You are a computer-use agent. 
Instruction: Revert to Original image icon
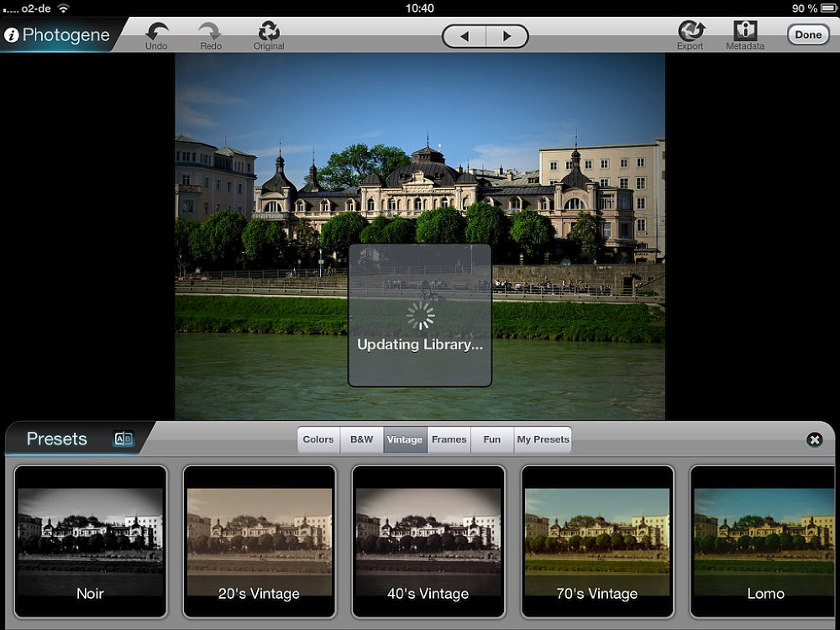coord(269,32)
